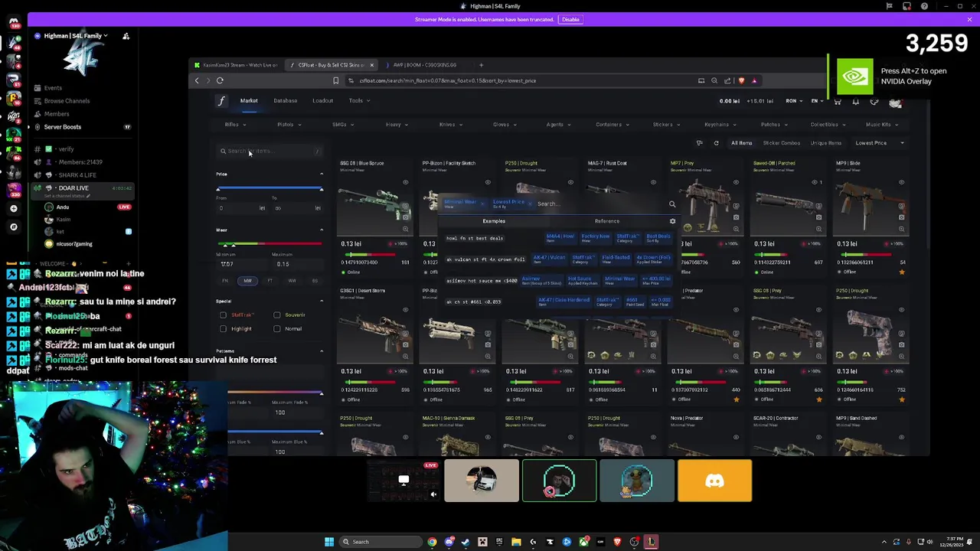This screenshot has height=551, width=980.
Task: Expand the Knives category dropdown
Action: pos(450,125)
